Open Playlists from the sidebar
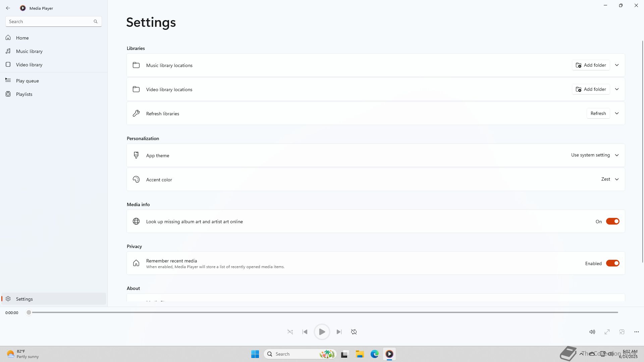 (24, 94)
